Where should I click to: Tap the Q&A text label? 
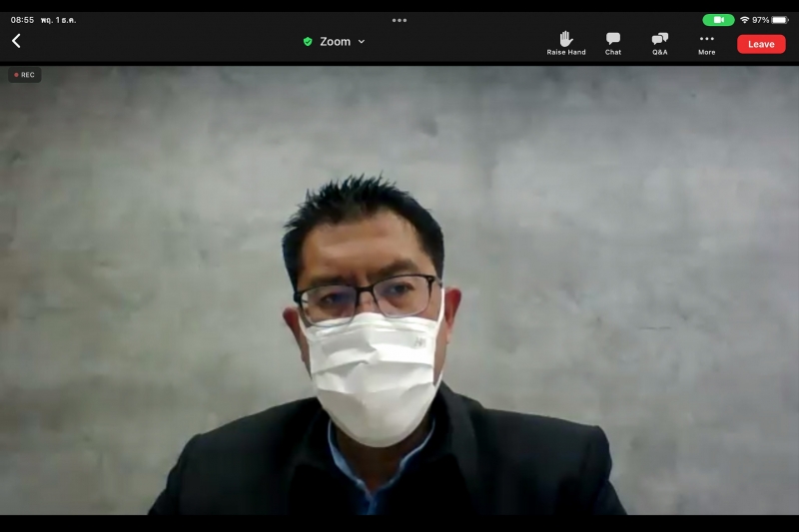click(x=660, y=52)
